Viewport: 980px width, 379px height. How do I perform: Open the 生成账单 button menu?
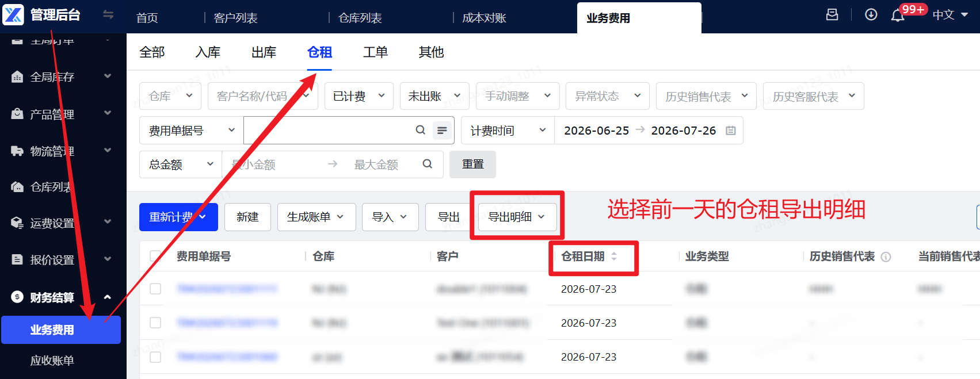[317, 217]
